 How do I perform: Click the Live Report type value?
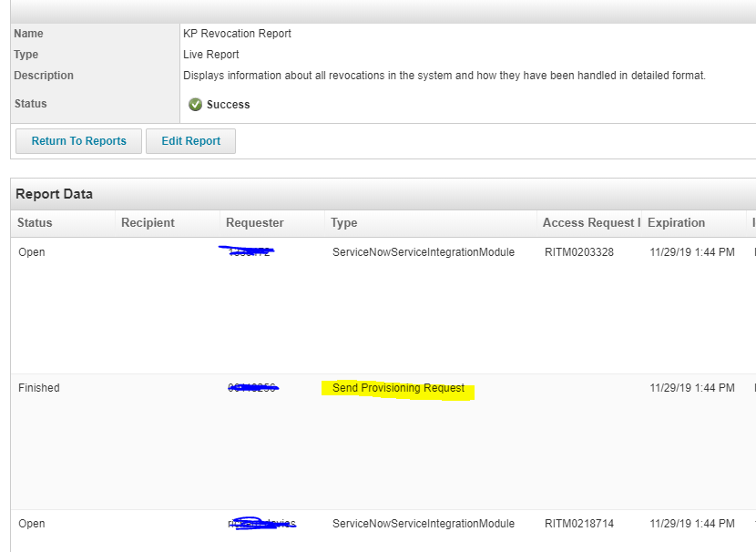211,55
